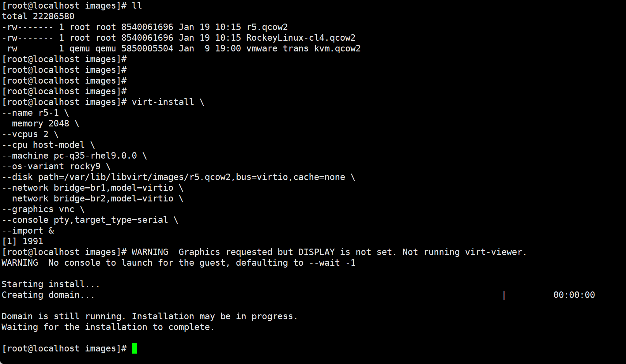Click the --cpu host-model option line
Image resolution: width=626 pixels, height=364 pixels.
43,145
